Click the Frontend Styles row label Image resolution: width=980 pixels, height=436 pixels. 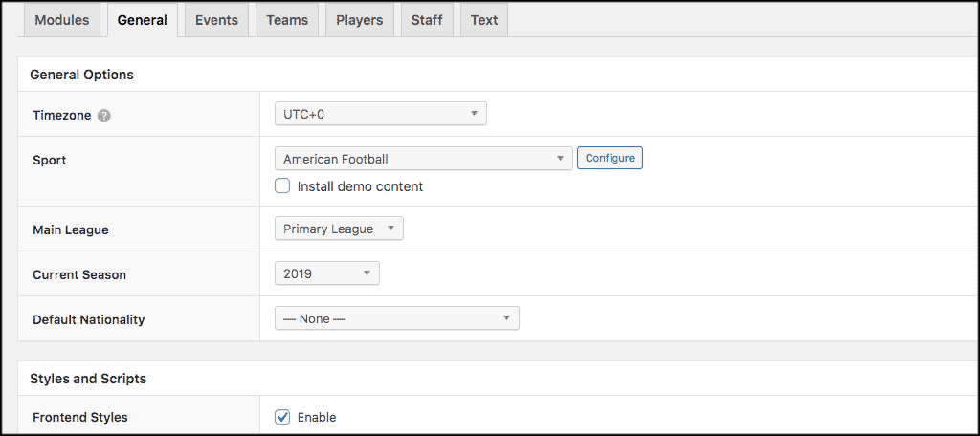[80, 417]
